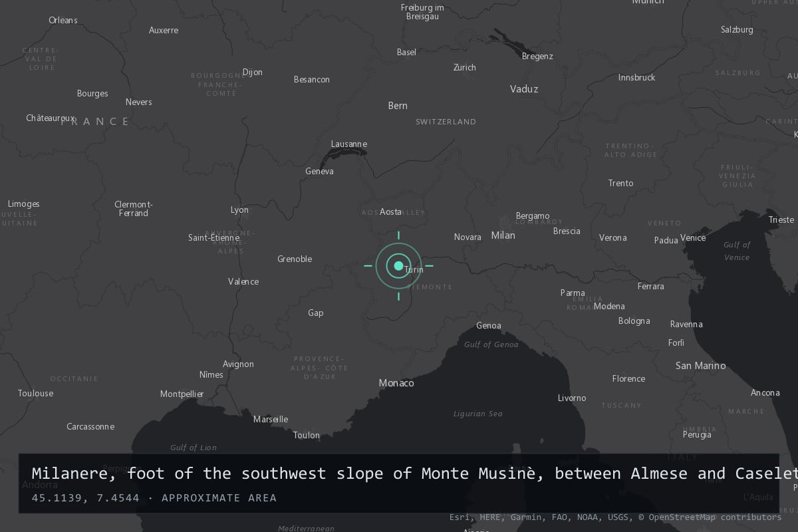Click the Carcassonne city label

pyautogui.click(x=90, y=427)
